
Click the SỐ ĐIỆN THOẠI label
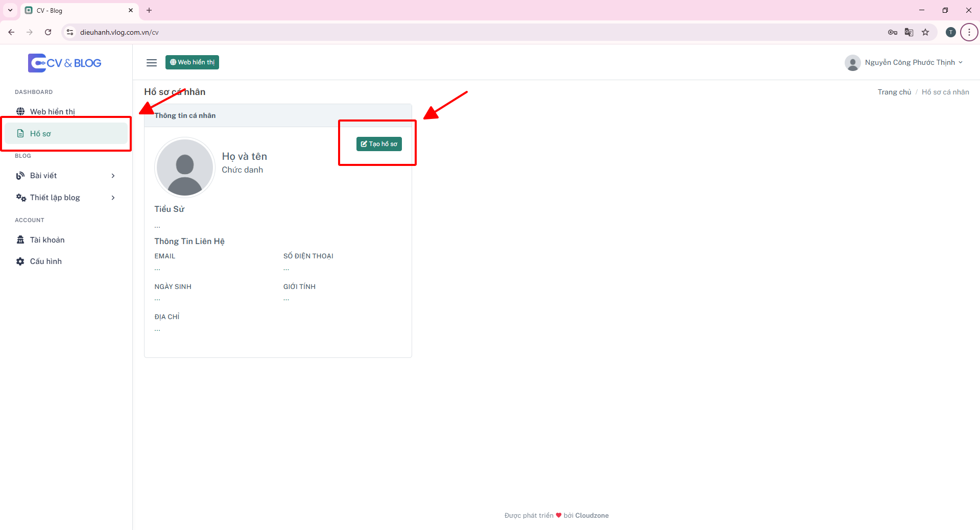308,256
